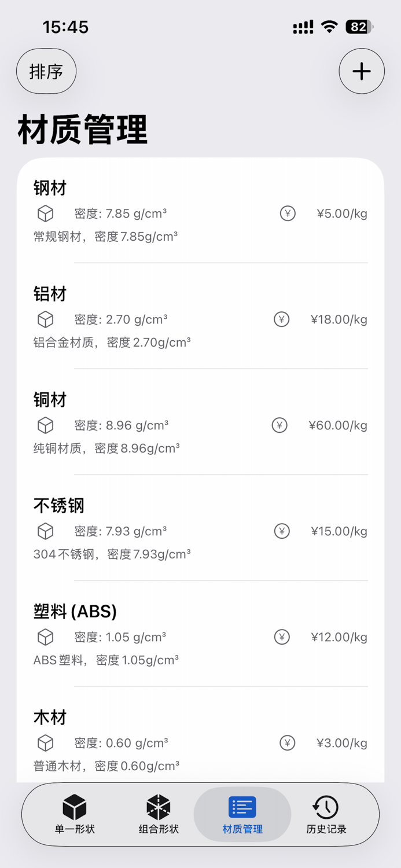Click the 材质管理 list icon in tab bar
Screen dimensions: 401x868
point(242,806)
